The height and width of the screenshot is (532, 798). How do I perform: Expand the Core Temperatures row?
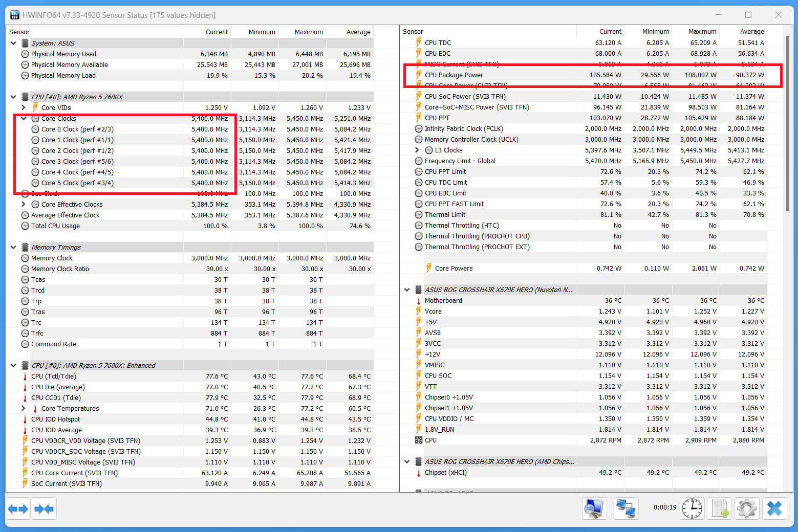point(24,408)
